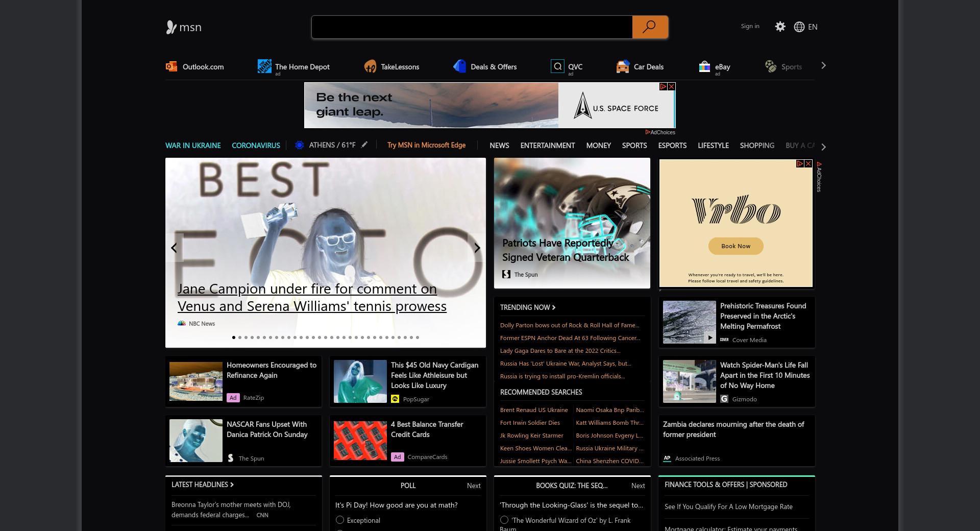
Task: Open the language selector EN
Action: pos(813,27)
